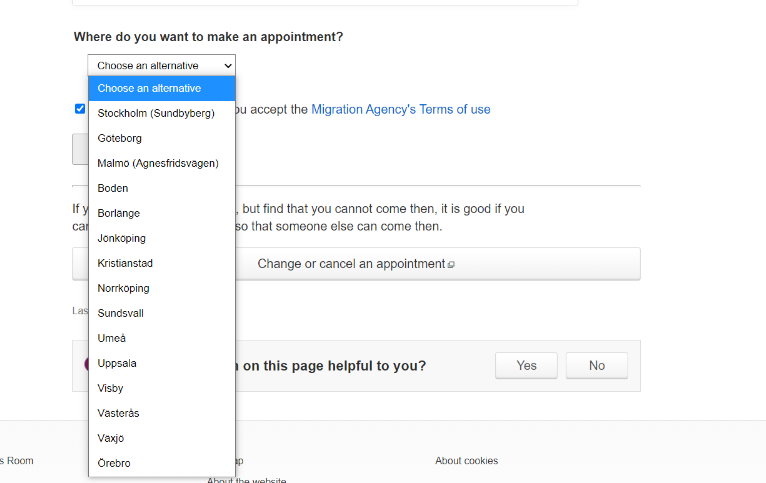Answer Yes to page helpful question
Screen dimensions: 766x483
[526, 365]
